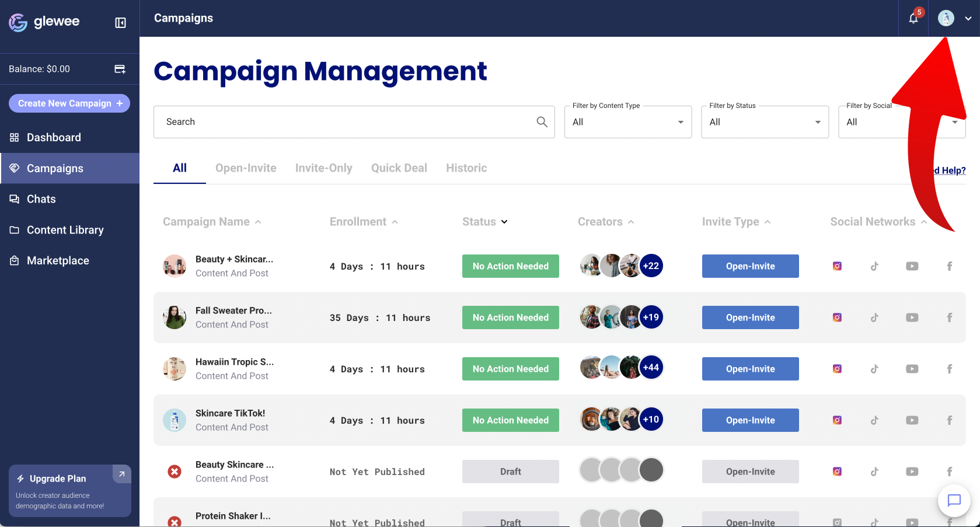Click the red X icon of Beauty Skincare ... draft
Screen dimensions: 980x527
click(x=174, y=472)
